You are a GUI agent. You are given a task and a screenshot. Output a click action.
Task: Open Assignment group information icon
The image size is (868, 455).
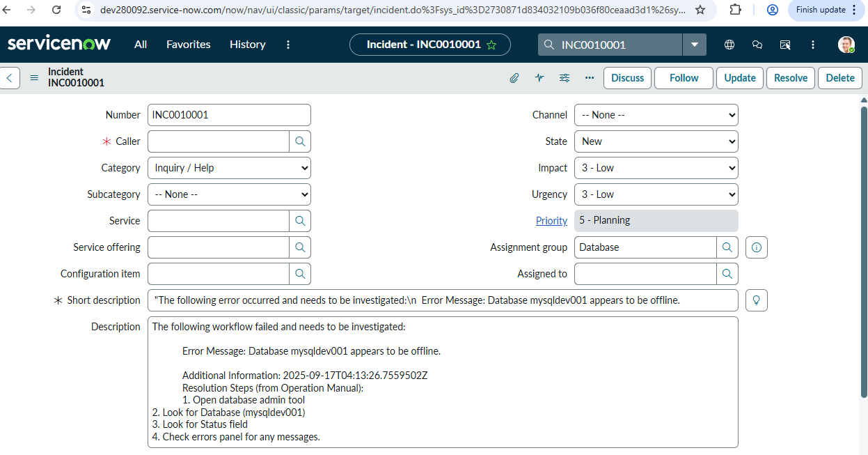pyautogui.click(x=757, y=247)
